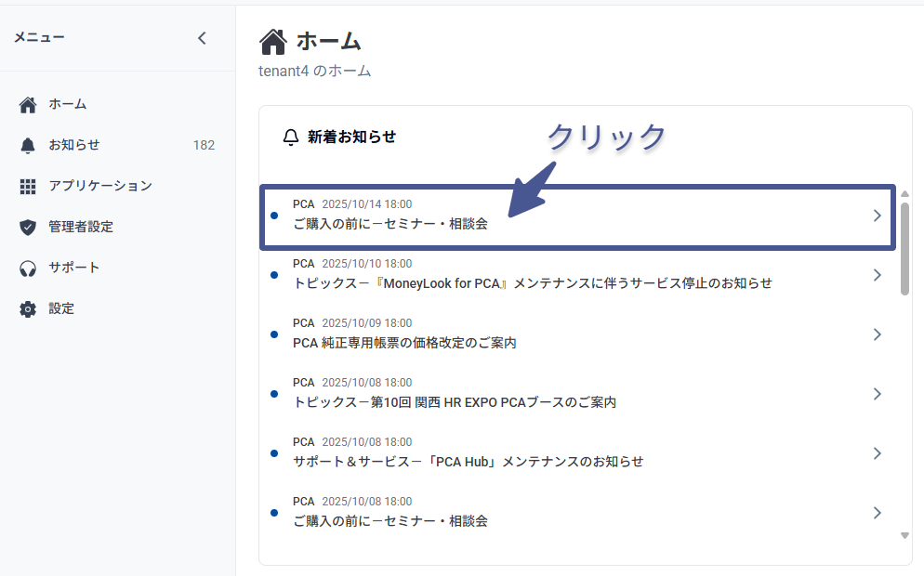Open the highlighted セミナー・相談会 notice from 10/14
924x576 pixels.
[x=390, y=224]
